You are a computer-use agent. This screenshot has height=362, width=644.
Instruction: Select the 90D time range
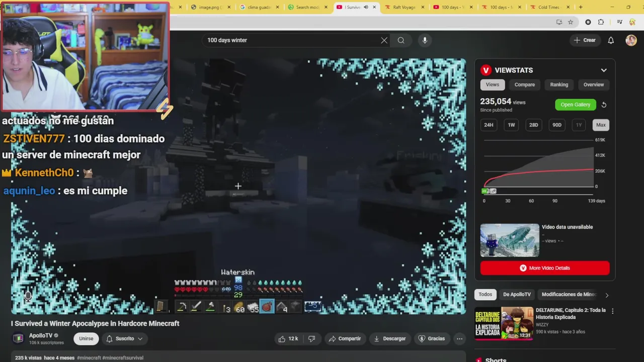(557, 125)
